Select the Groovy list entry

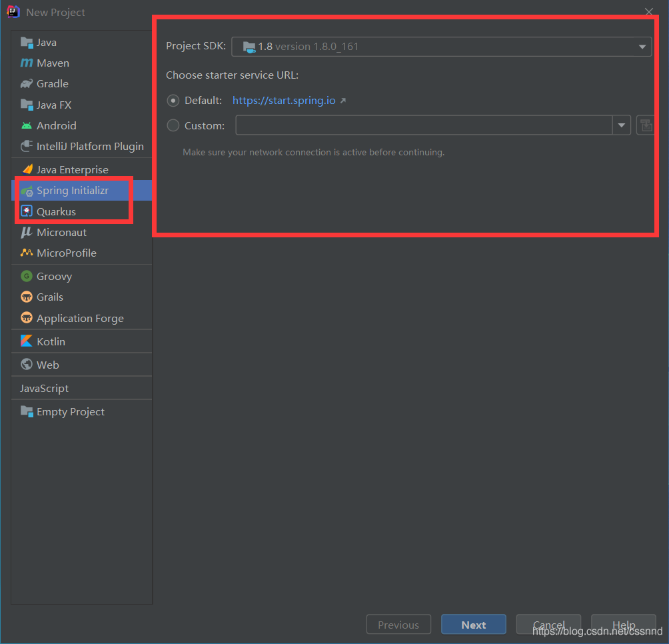81,276
